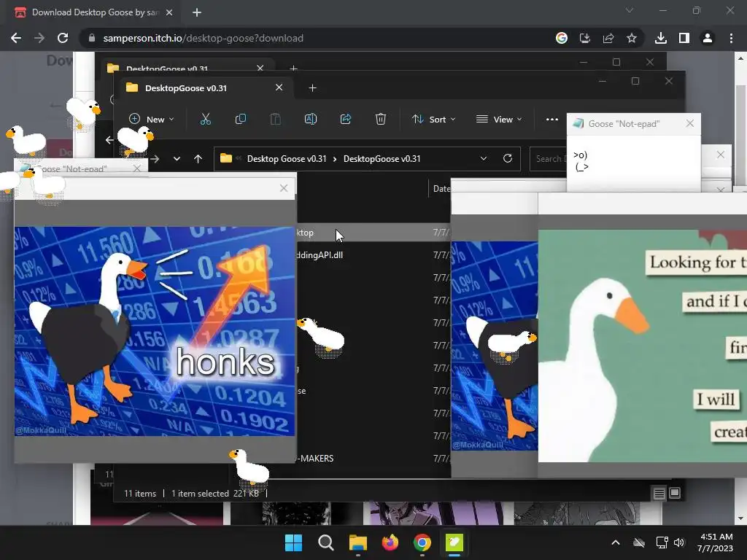Click the File Explorer search box
Image resolution: width=747 pixels, height=560 pixels.
pos(548,158)
